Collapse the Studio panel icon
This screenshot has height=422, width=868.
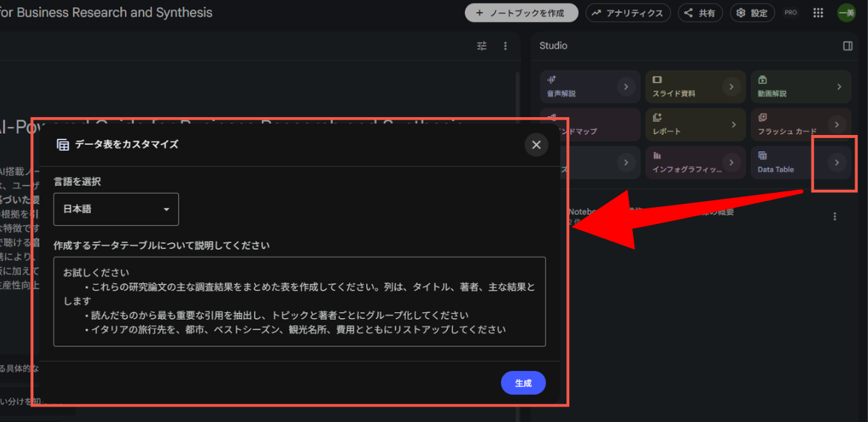(847, 46)
